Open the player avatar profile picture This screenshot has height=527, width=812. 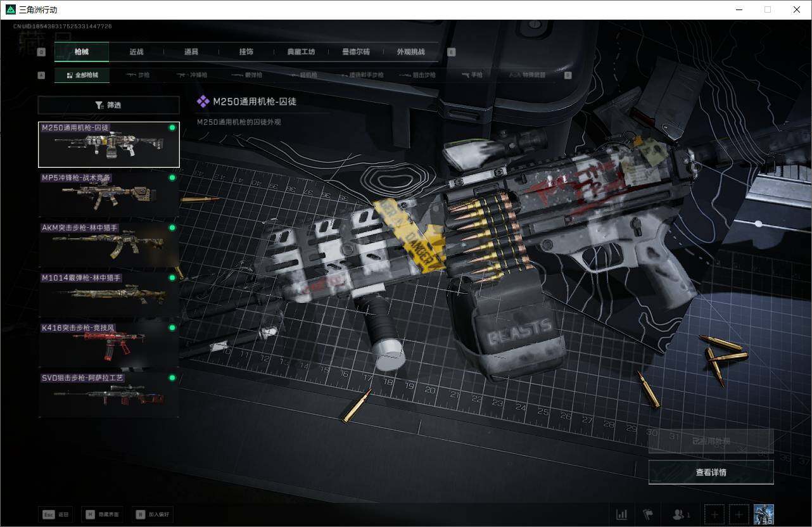click(x=764, y=514)
